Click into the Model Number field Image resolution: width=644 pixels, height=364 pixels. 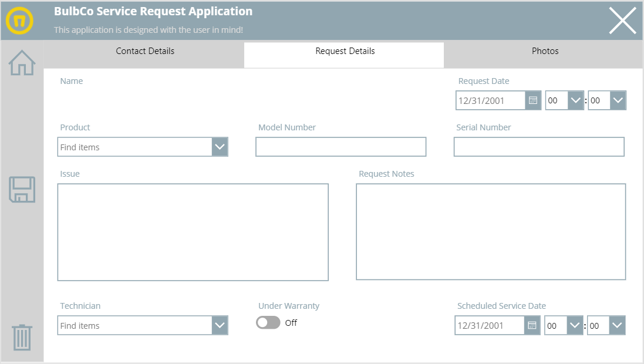point(341,147)
